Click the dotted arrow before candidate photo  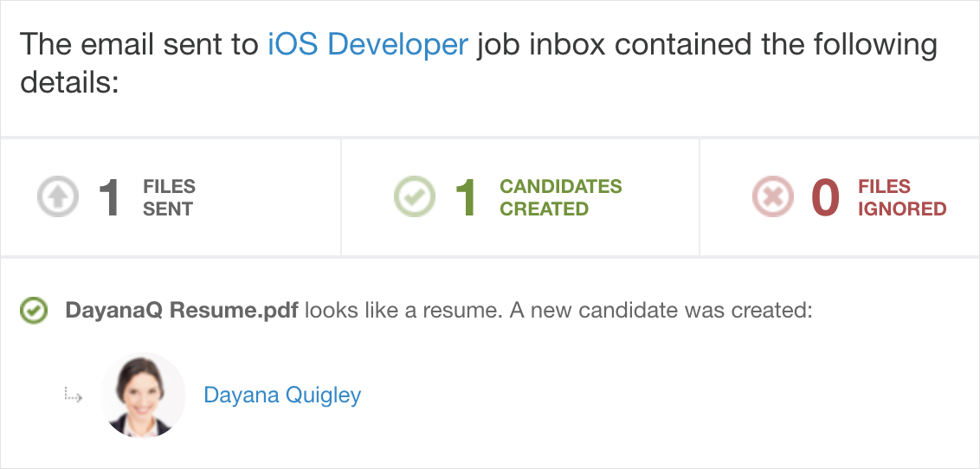tap(74, 395)
